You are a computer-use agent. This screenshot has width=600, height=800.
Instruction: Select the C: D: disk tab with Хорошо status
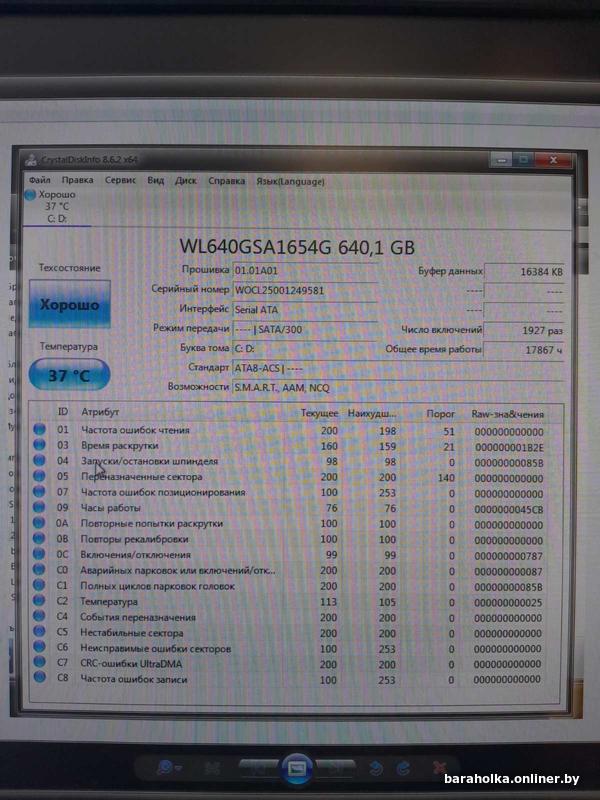click(57, 207)
